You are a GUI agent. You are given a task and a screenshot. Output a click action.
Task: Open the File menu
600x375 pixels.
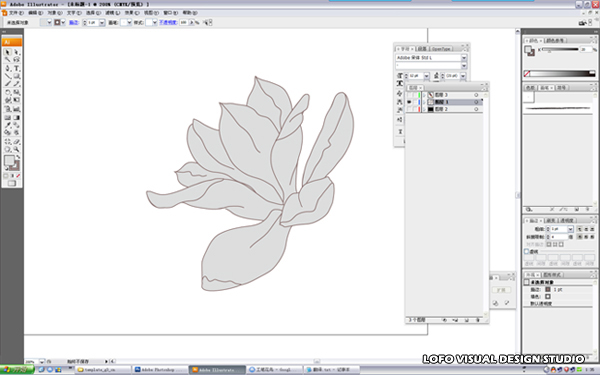[x=16, y=13]
